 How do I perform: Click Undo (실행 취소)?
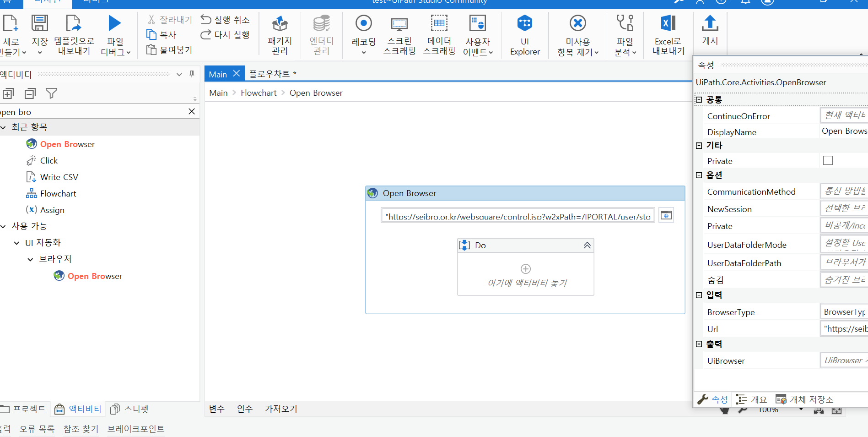click(225, 20)
